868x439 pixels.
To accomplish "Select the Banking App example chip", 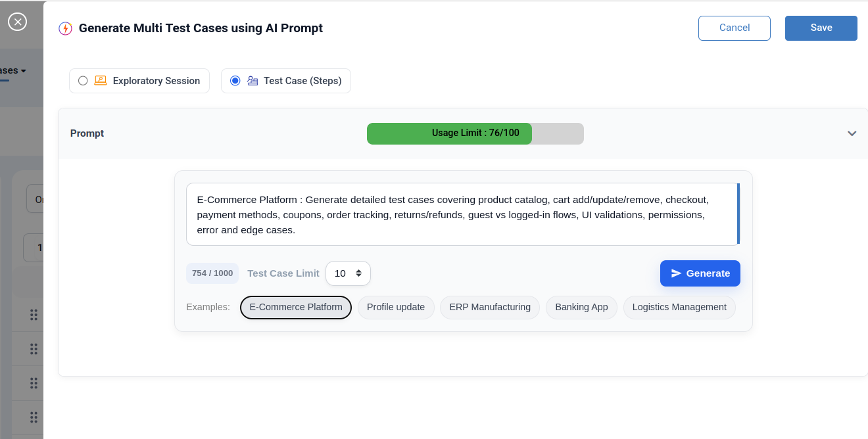I will (581, 307).
